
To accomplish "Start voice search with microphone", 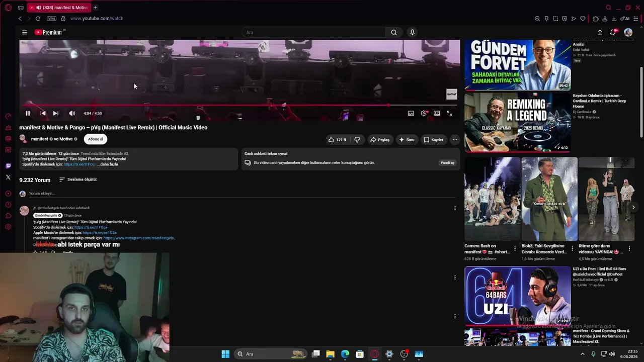I will [412, 32].
